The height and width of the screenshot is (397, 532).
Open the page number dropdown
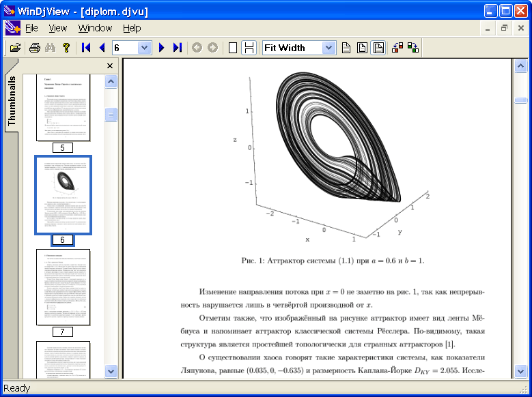[144, 48]
